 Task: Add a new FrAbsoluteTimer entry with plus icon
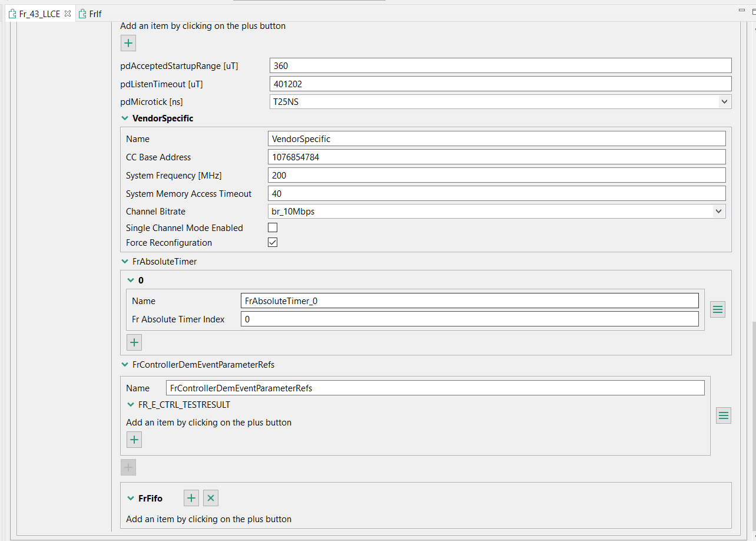pos(134,342)
